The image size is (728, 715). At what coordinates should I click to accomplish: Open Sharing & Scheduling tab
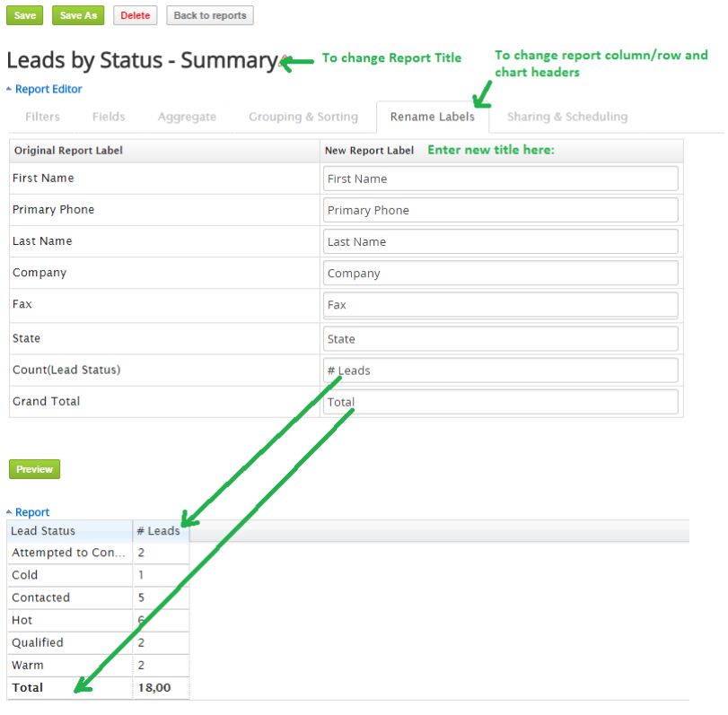(x=567, y=117)
